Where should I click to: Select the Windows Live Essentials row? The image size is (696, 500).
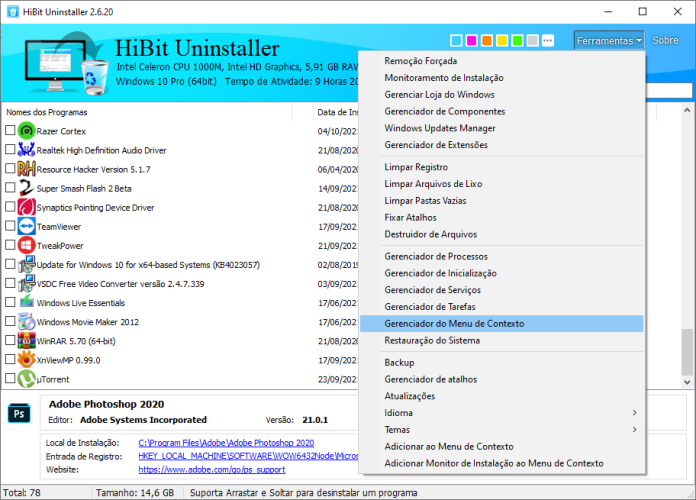[x=180, y=302]
